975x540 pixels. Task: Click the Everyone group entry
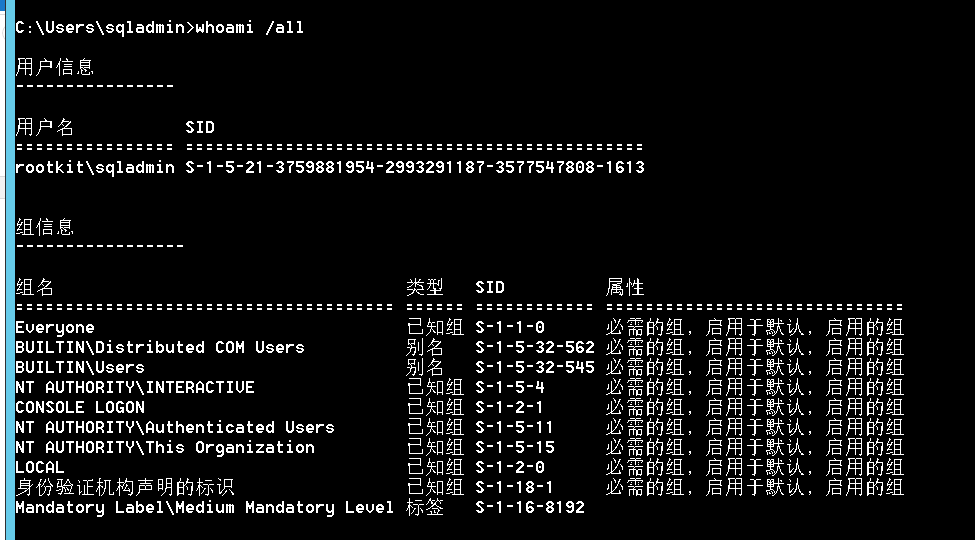click(x=55, y=327)
